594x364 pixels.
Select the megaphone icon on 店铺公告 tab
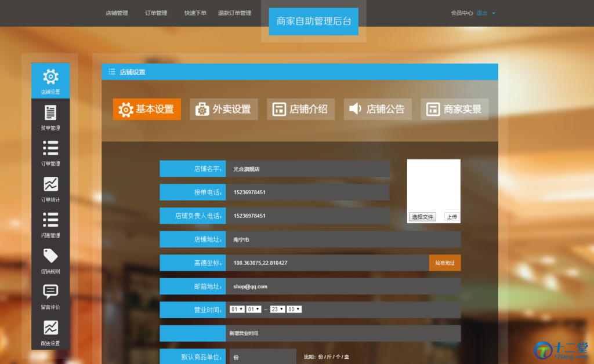pos(354,109)
